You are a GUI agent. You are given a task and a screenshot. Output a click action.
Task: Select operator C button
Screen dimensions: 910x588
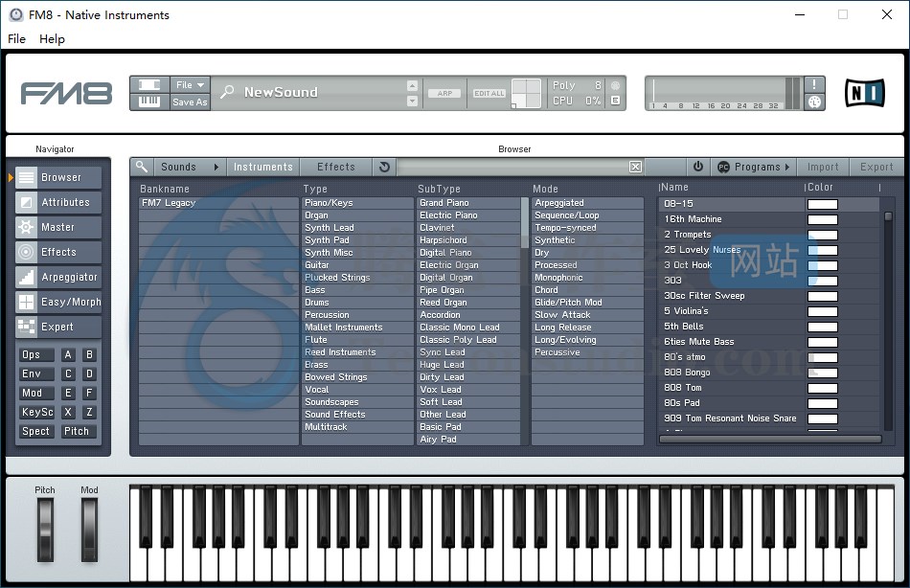point(68,373)
